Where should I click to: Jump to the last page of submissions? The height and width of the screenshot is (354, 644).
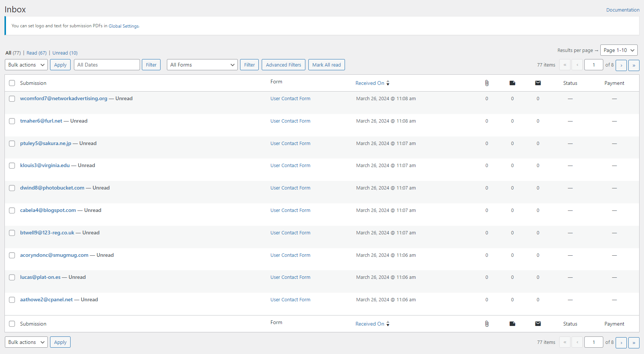634,65
